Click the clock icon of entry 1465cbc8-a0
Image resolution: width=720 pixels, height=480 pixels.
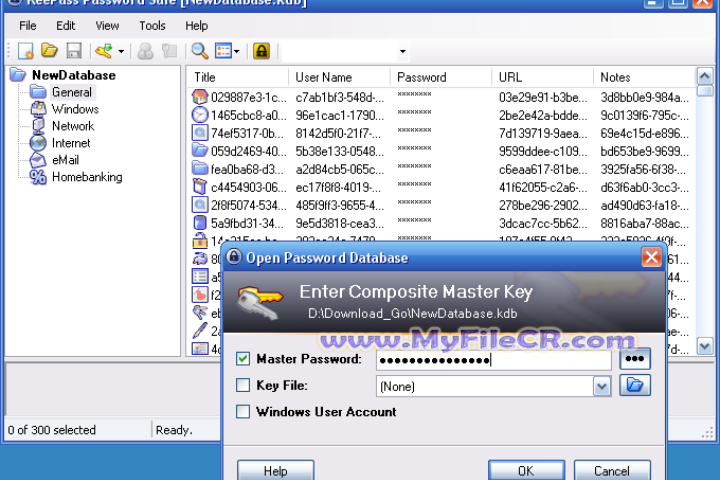click(x=200, y=115)
